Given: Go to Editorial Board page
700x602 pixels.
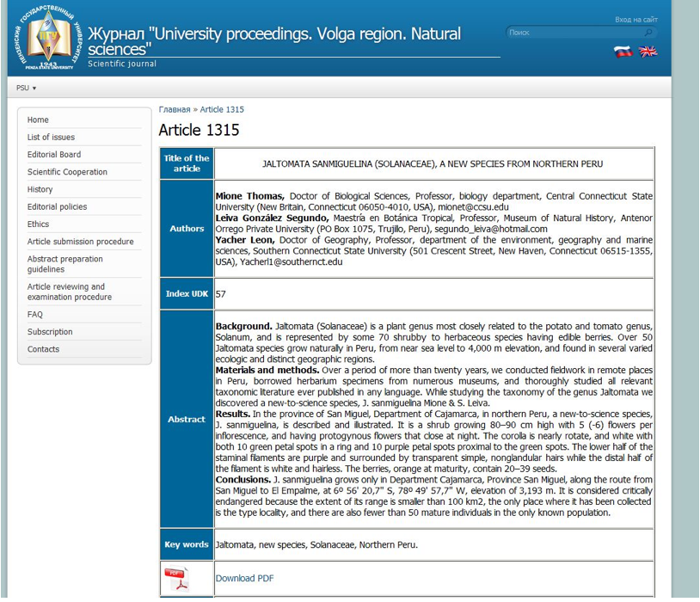Looking at the screenshot, I should click(x=54, y=155).
